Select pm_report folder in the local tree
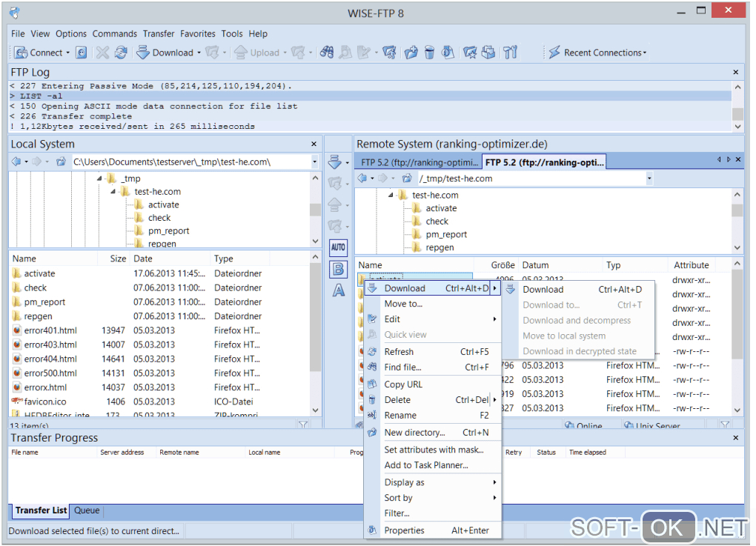Screen dimensions: 756x546 [x=168, y=231]
